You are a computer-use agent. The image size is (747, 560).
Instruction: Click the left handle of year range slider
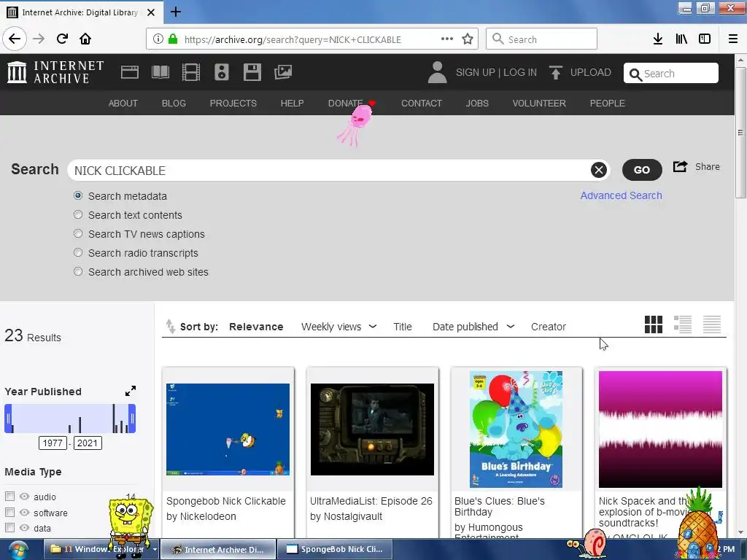[x=8, y=419]
